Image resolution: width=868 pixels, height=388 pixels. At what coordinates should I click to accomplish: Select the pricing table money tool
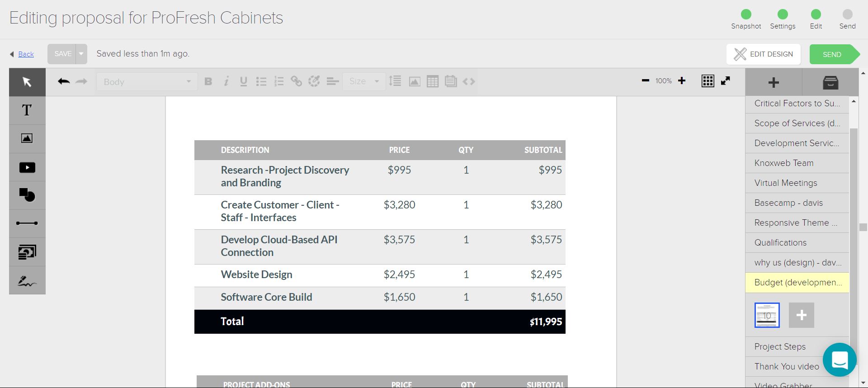[27, 252]
